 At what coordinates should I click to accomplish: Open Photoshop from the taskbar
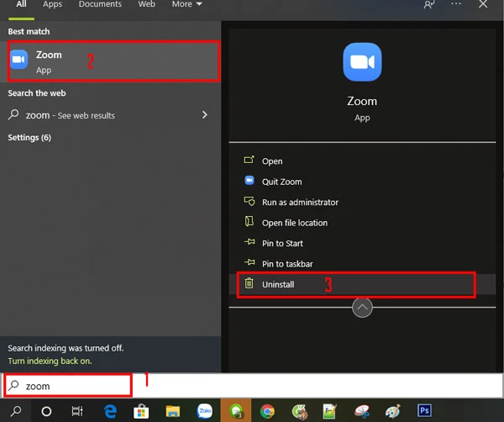425,411
